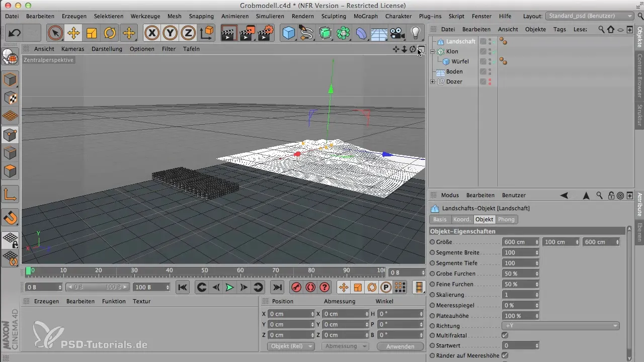Viewport: 644px width, 362px height.
Task: Open render settings icon
Action: [266, 33]
